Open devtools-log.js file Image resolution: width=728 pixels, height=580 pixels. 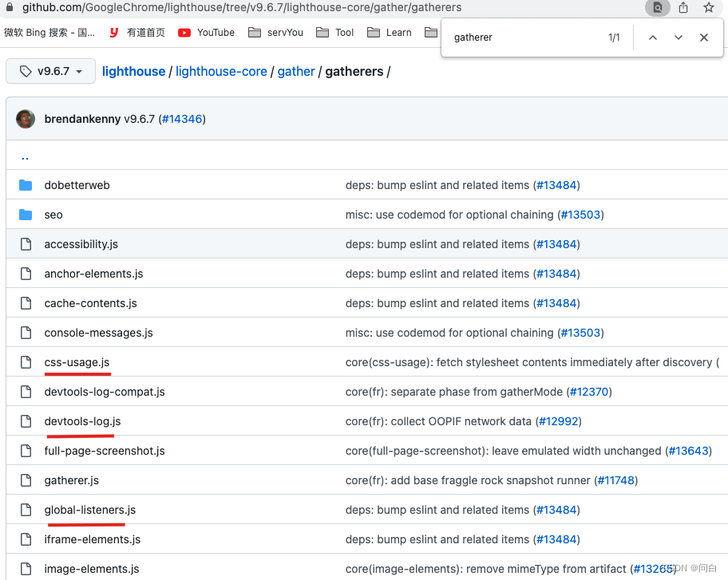83,421
